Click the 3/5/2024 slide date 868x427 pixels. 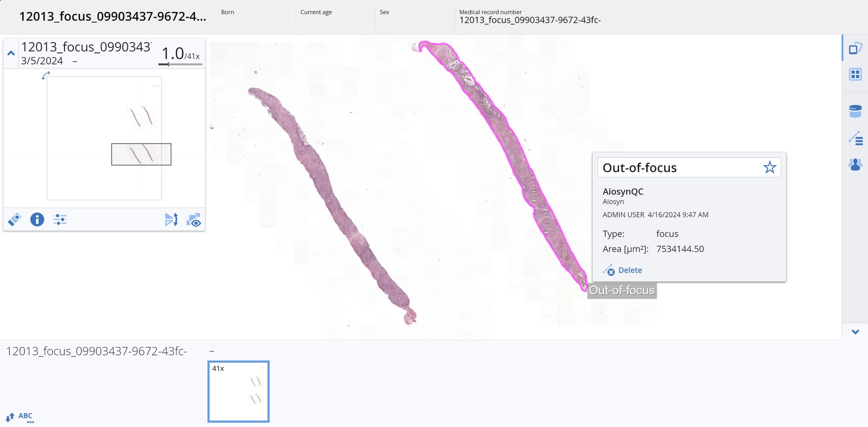[x=42, y=61]
